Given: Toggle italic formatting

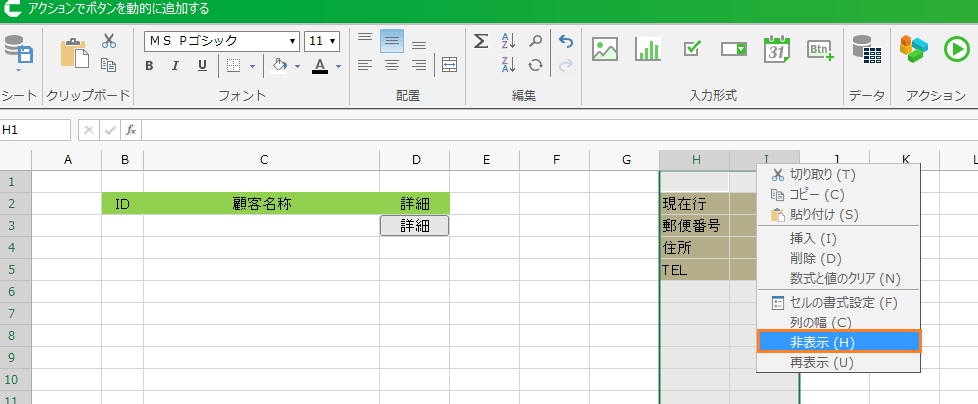Looking at the screenshot, I should (x=176, y=66).
